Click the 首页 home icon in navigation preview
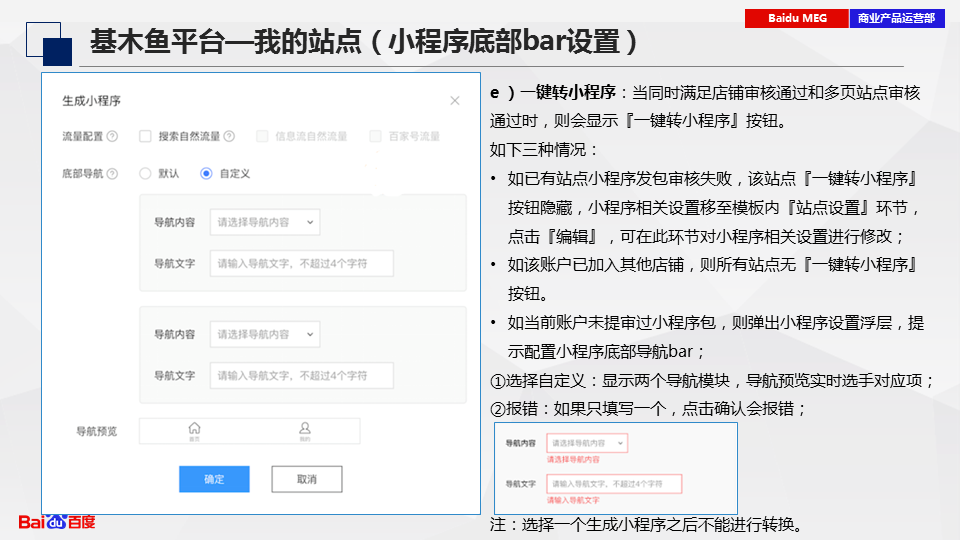 point(194,430)
